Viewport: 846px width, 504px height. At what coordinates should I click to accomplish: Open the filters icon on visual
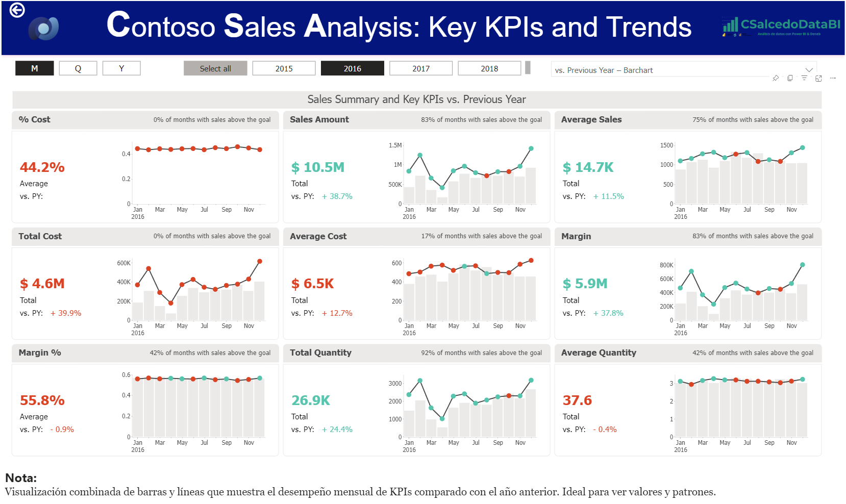click(804, 78)
